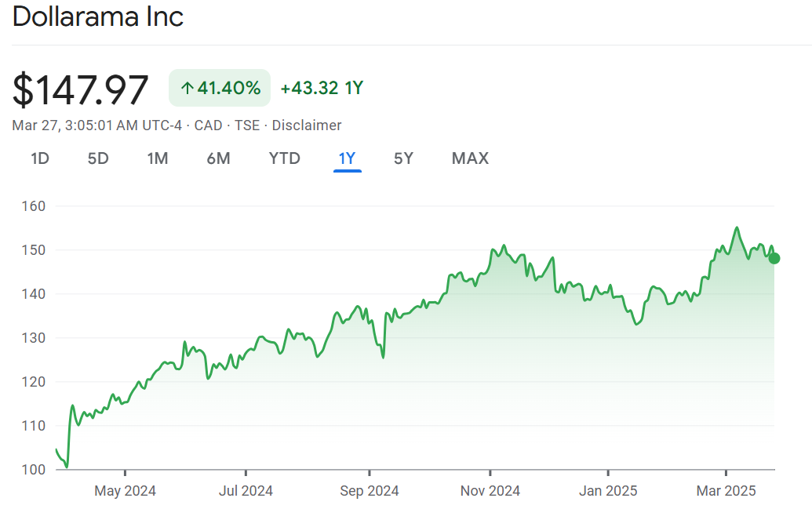Select the 5D time range tab

pyautogui.click(x=98, y=158)
